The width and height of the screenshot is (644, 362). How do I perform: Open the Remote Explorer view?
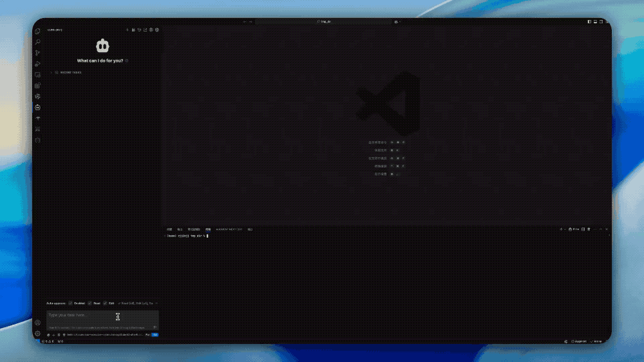click(37, 75)
